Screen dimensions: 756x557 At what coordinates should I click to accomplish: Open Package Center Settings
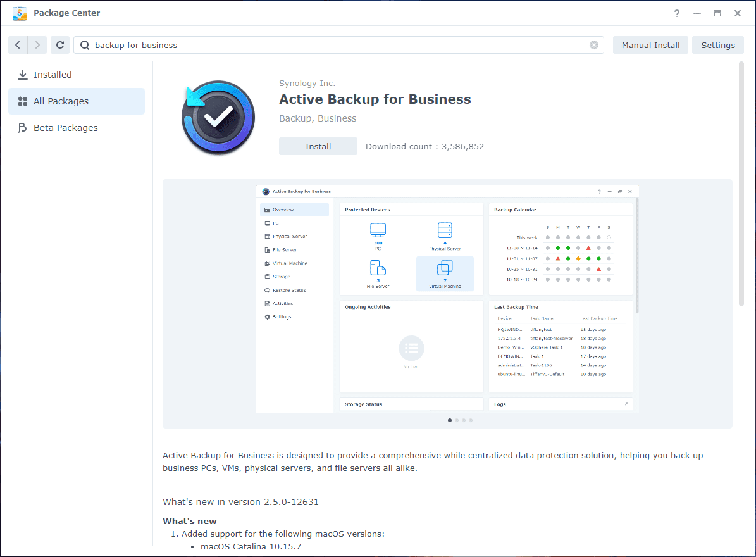tap(718, 45)
